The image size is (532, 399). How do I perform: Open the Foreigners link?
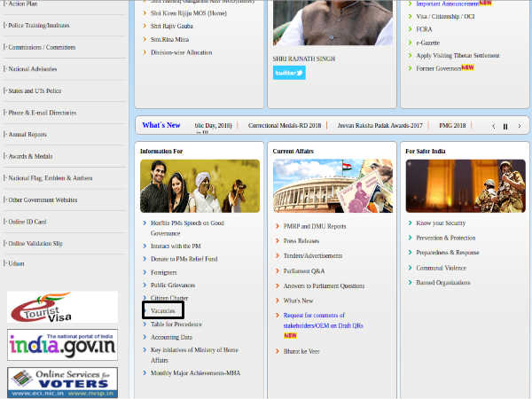163,272
